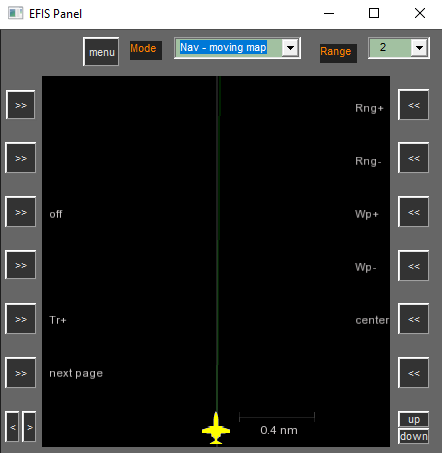Click the << softkey beside Rng+
442x453 pixels.
point(413,105)
